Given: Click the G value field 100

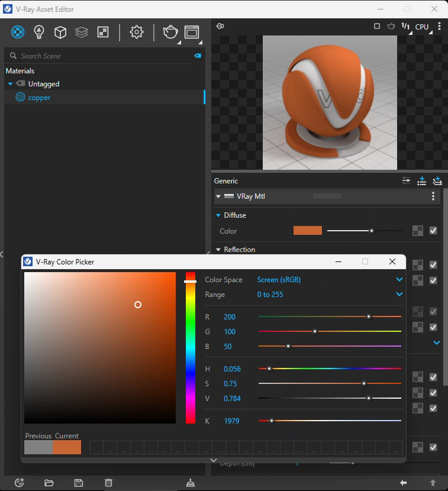Looking at the screenshot, I should click(x=230, y=332).
